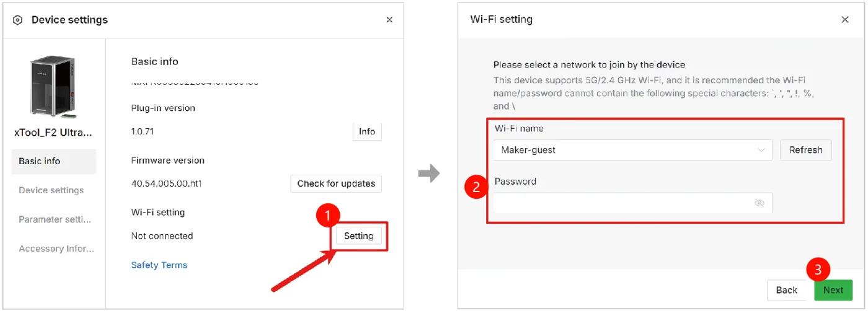Switch to Device settings sidebar tab
Image resolution: width=868 pixels, height=311 pixels.
click(51, 190)
